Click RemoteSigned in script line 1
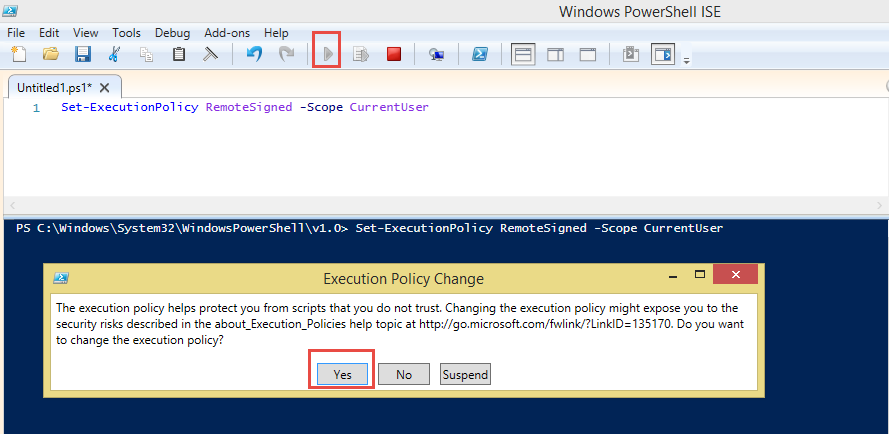 pyautogui.click(x=249, y=107)
